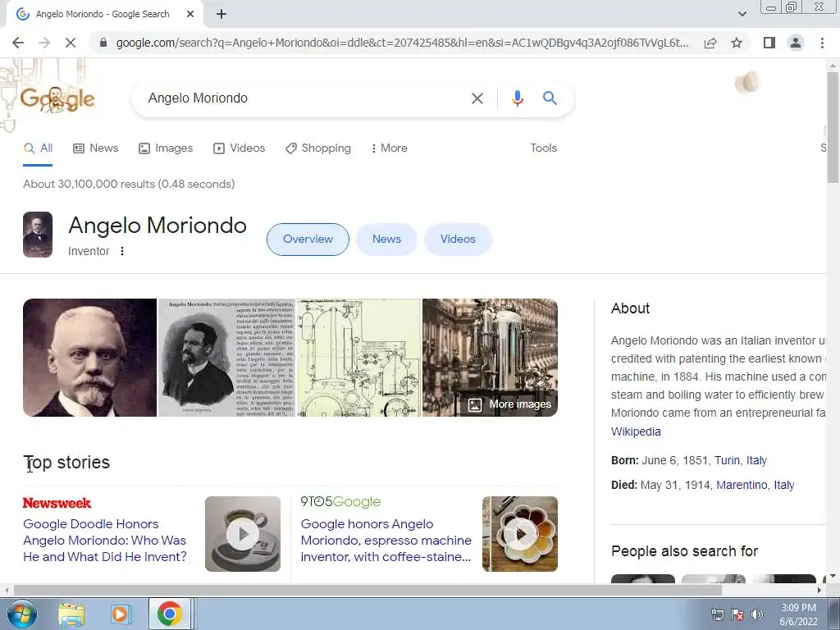This screenshot has width=840, height=630.
Task: Click the Turin birthplace link
Action: [x=727, y=461]
